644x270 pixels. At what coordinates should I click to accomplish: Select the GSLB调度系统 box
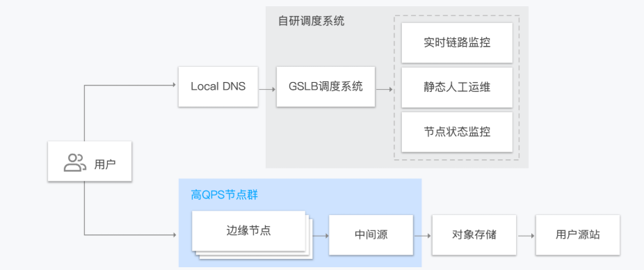click(325, 87)
